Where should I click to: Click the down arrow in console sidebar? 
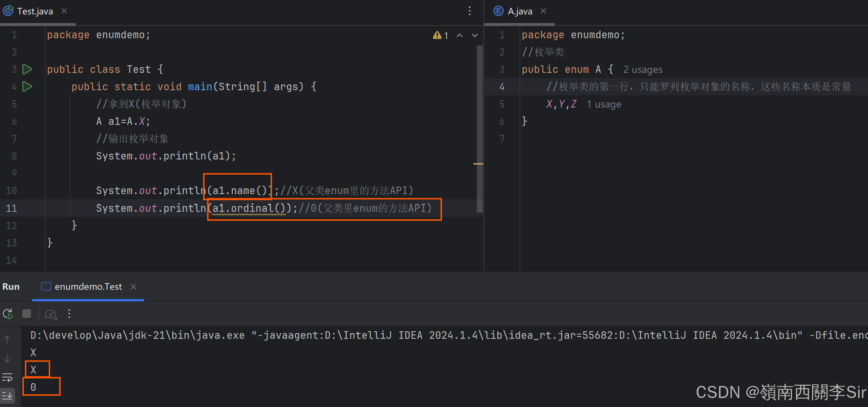click(7, 359)
